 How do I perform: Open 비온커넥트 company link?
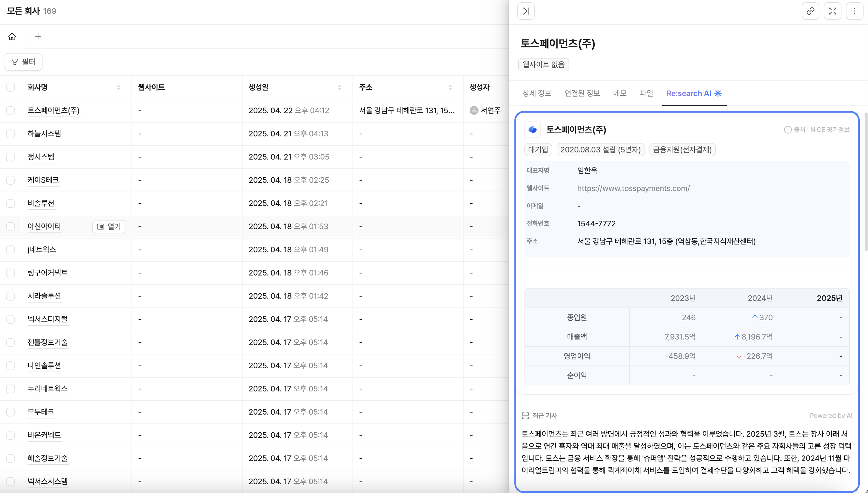click(x=44, y=435)
